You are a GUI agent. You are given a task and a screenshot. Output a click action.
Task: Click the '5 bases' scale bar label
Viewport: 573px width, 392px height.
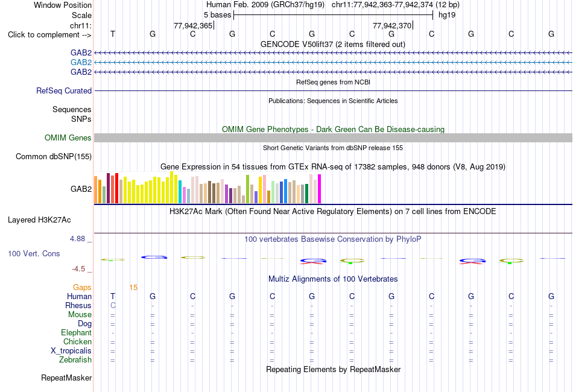pyautogui.click(x=217, y=15)
